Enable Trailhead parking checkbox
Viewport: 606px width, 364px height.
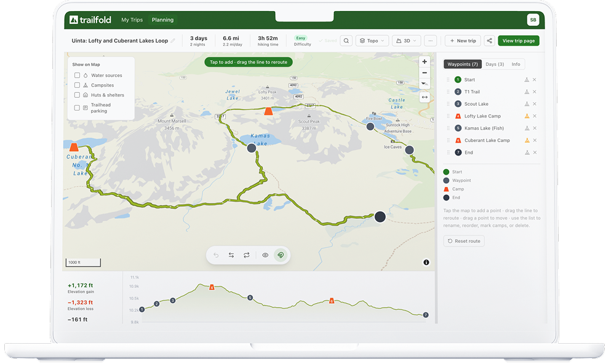point(77,108)
